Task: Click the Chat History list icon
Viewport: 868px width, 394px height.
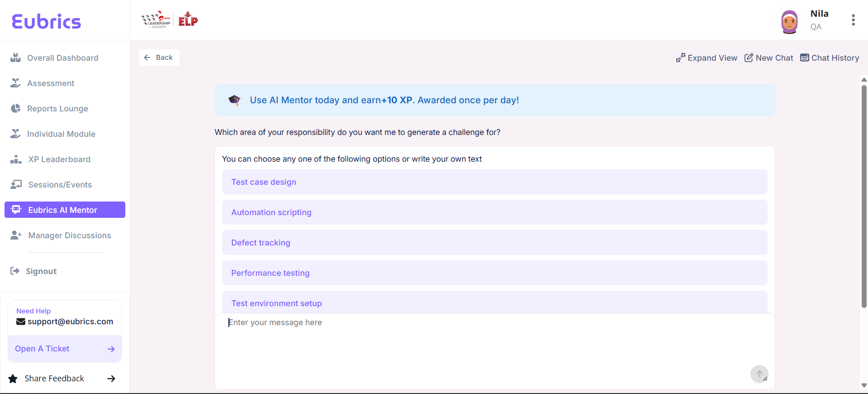Action: tap(805, 58)
